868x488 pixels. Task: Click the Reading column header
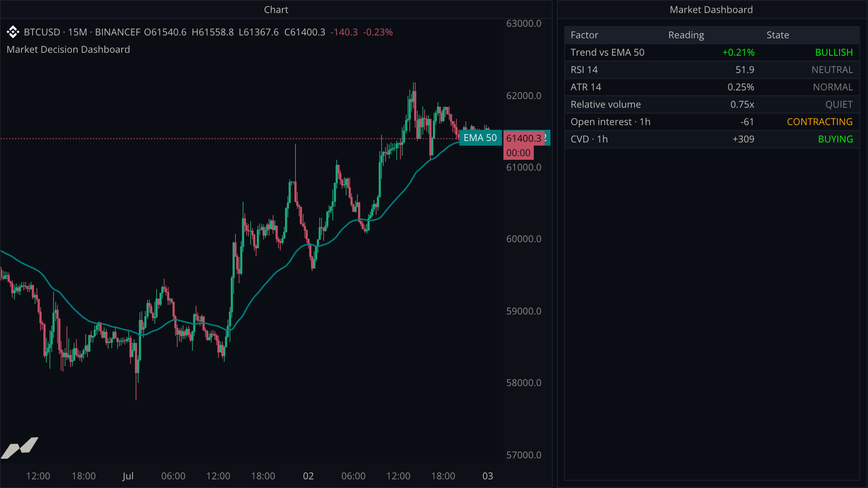tap(686, 35)
